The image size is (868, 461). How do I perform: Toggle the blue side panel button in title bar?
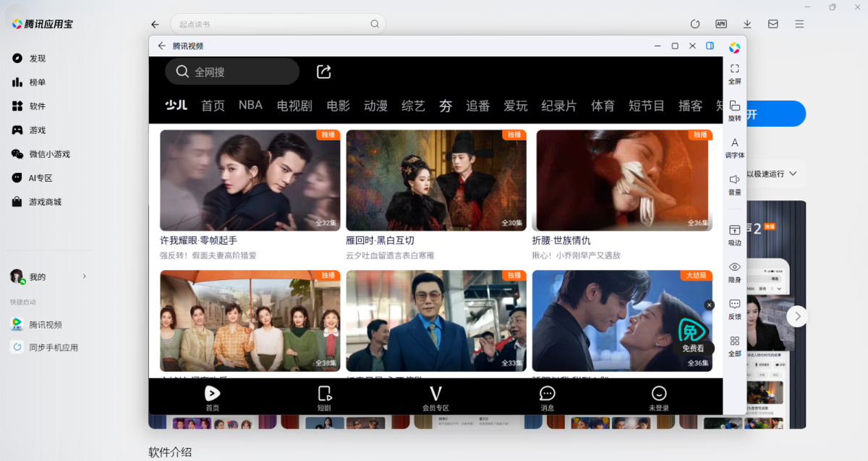(x=710, y=46)
